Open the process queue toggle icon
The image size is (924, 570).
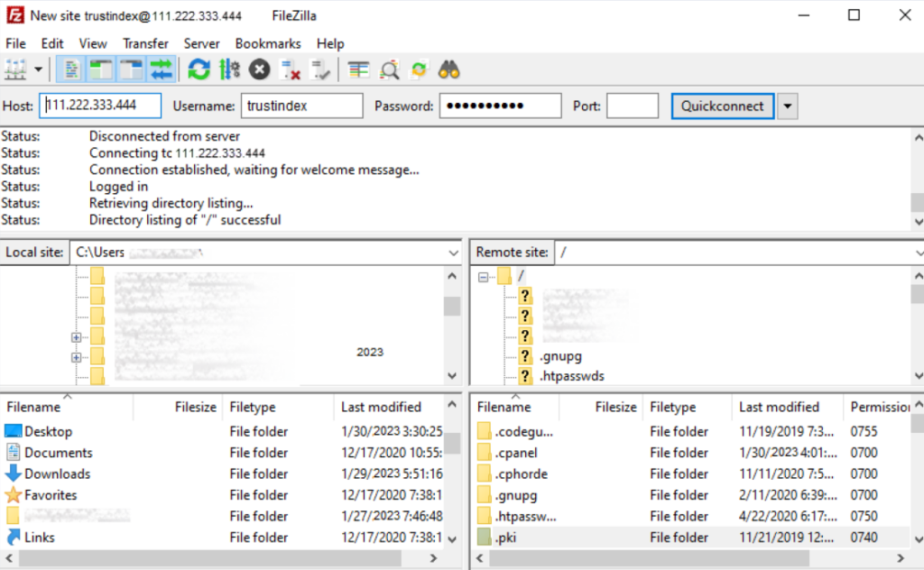click(x=229, y=69)
